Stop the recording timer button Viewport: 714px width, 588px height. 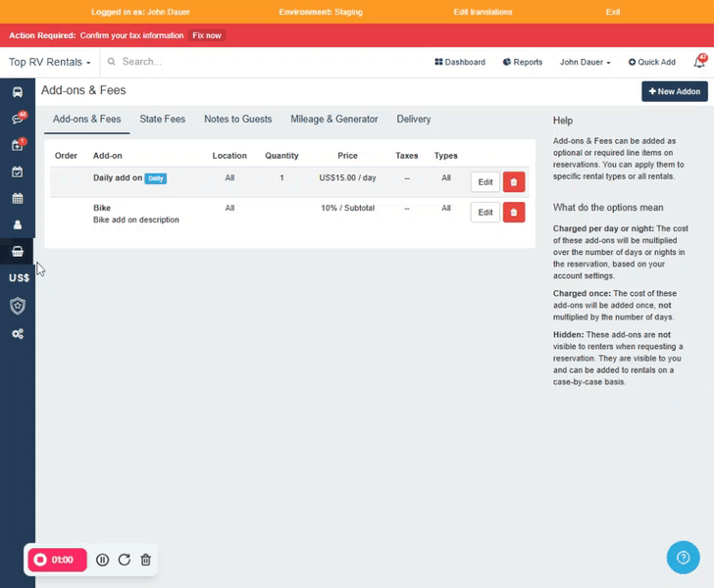[x=57, y=560]
